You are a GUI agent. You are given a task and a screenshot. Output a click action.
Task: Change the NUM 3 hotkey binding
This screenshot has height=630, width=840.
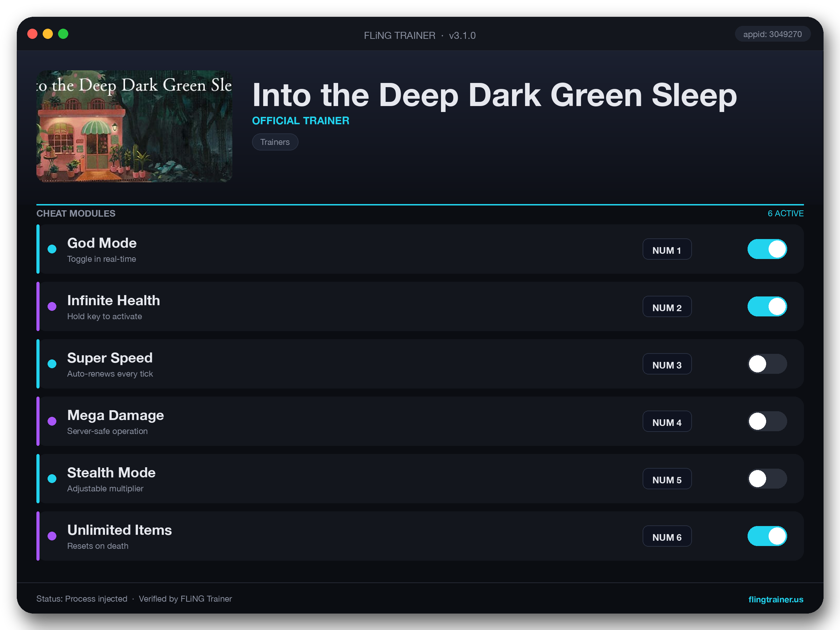[x=667, y=364]
